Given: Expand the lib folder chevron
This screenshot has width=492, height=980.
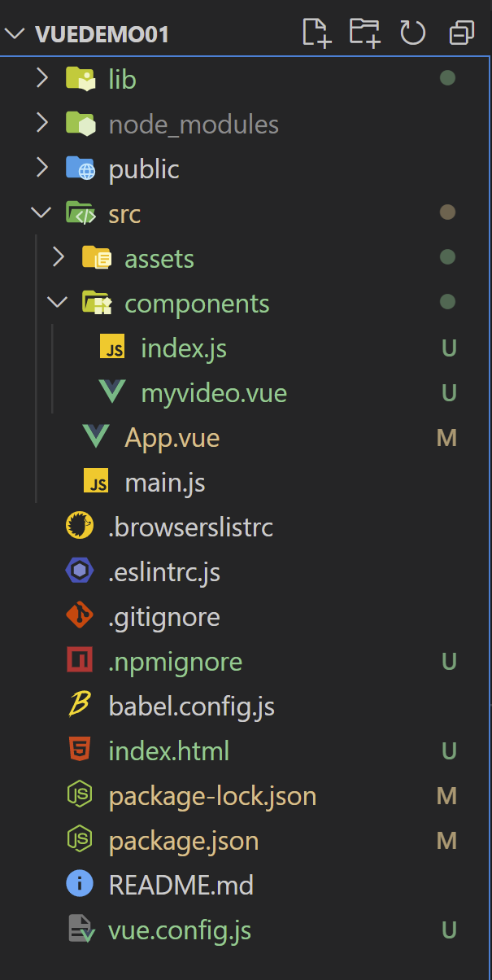Looking at the screenshot, I should coord(41,79).
